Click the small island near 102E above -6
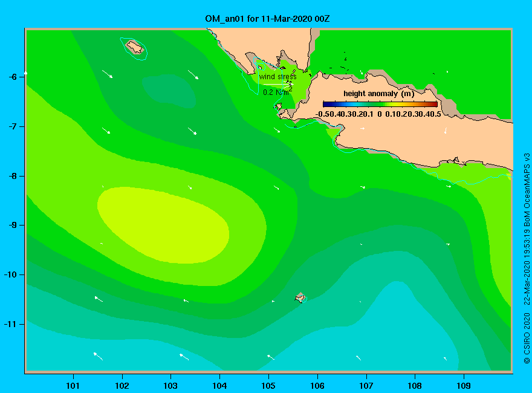532x393 pixels. [x=134, y=47]
